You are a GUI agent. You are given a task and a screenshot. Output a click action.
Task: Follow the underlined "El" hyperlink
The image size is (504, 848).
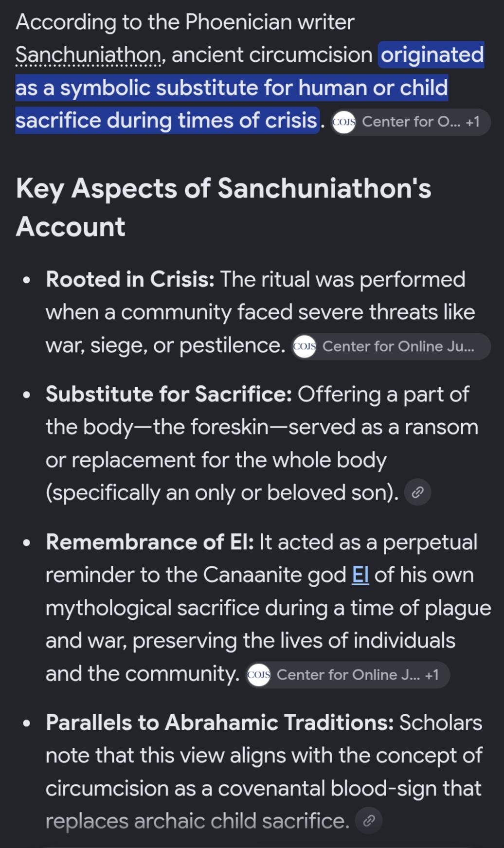360,575
